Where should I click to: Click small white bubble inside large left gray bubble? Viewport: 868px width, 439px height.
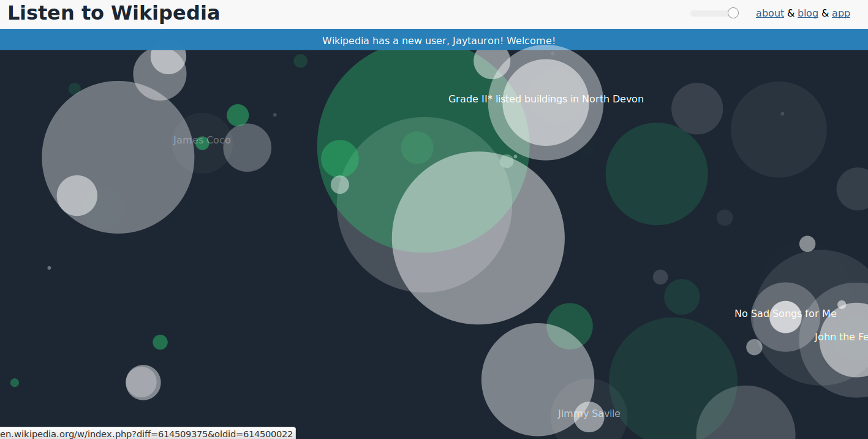(x=77, y=196)
